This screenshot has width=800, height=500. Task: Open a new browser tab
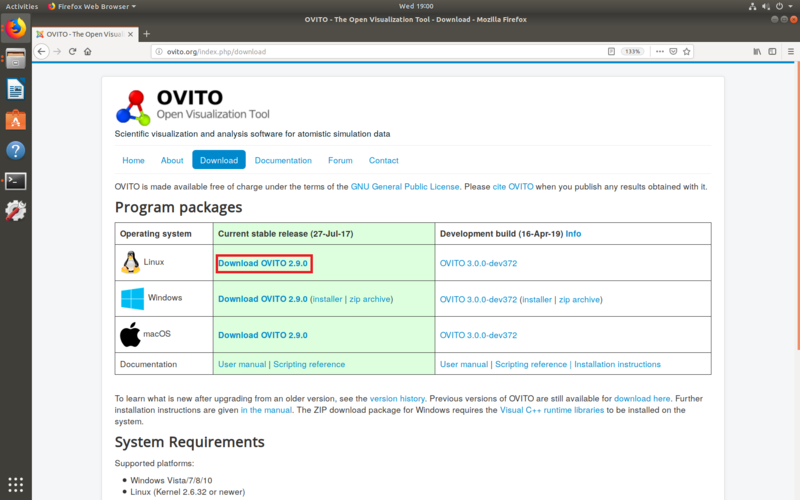pyautogui.click(x=146, y=34)
